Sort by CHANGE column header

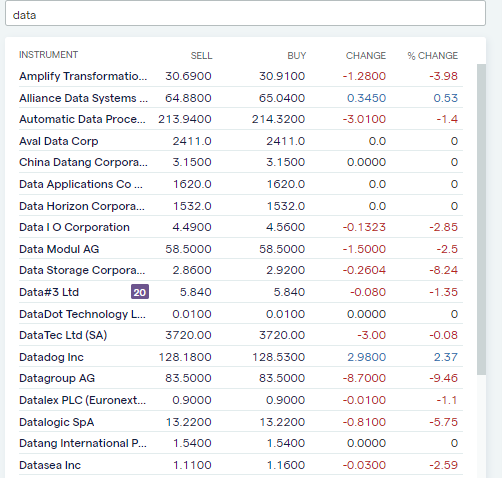point(366,55)
